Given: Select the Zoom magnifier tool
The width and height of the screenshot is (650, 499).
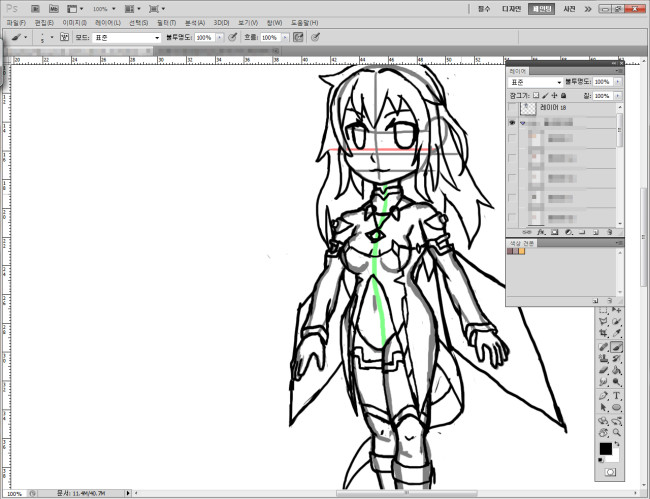Looking at the screenshot, I should click(x=617, y=431).
